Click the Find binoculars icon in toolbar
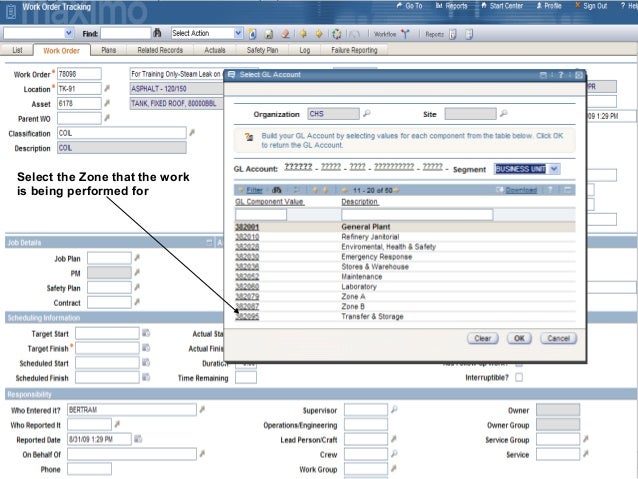 click(157, 33)
